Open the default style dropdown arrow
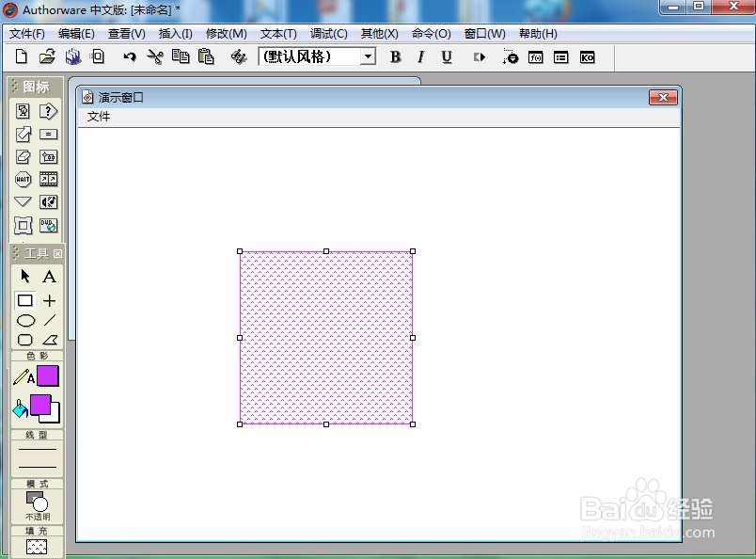Image resolution: width=756 pixels, height=559 pixels. [x=368, y=57]
